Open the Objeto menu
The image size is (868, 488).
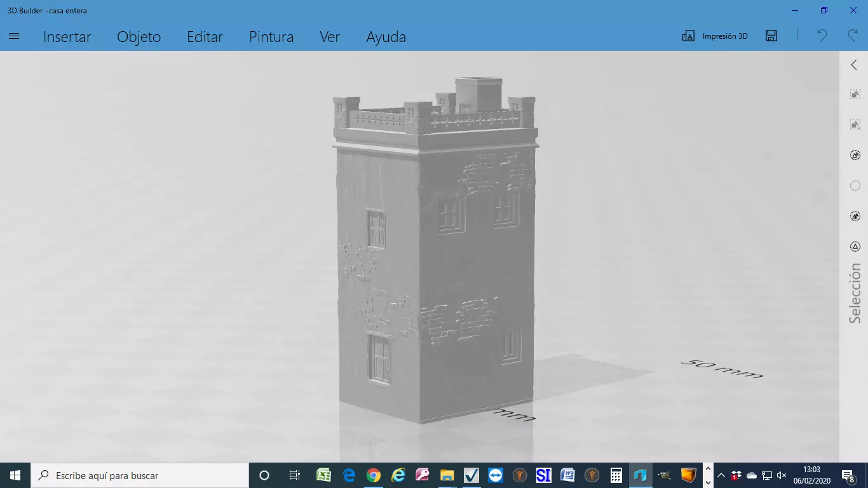139,37
